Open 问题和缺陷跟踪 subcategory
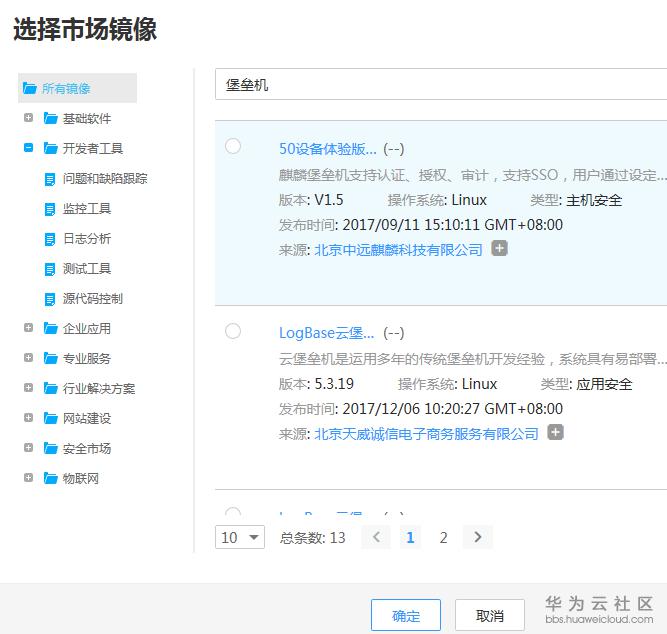This screenshot has width=667, height=634. point(105,178)
